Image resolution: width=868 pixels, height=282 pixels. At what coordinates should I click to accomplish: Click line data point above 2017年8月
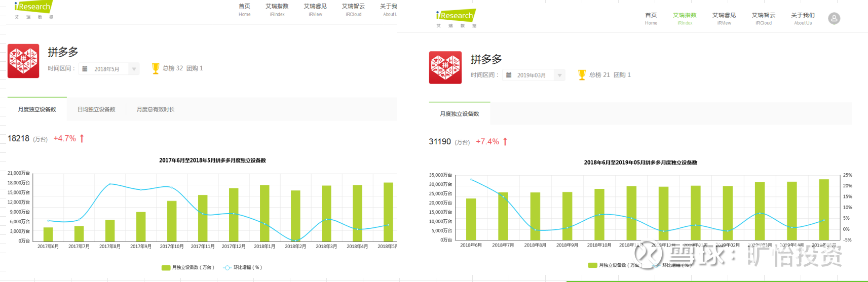coord(110,184)
